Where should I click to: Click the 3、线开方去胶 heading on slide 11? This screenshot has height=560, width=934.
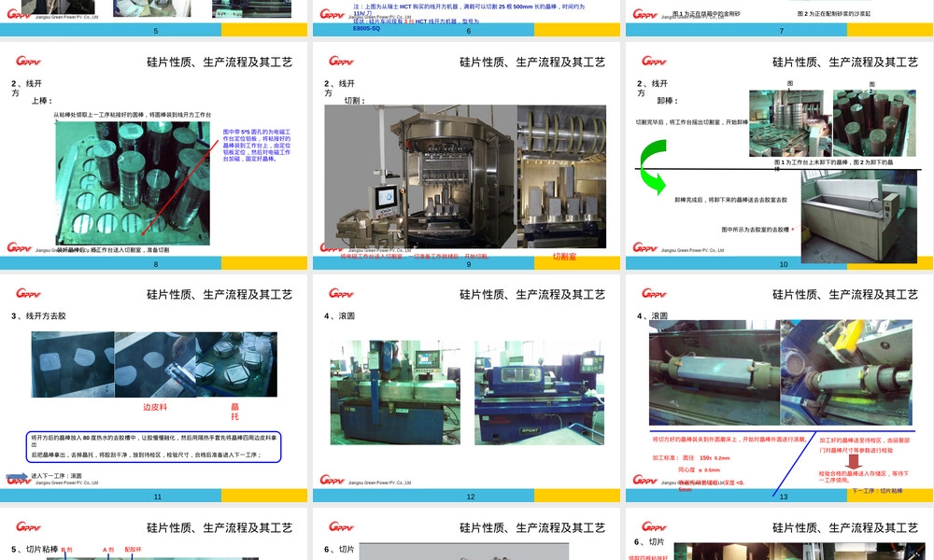[x=38, y=316]
